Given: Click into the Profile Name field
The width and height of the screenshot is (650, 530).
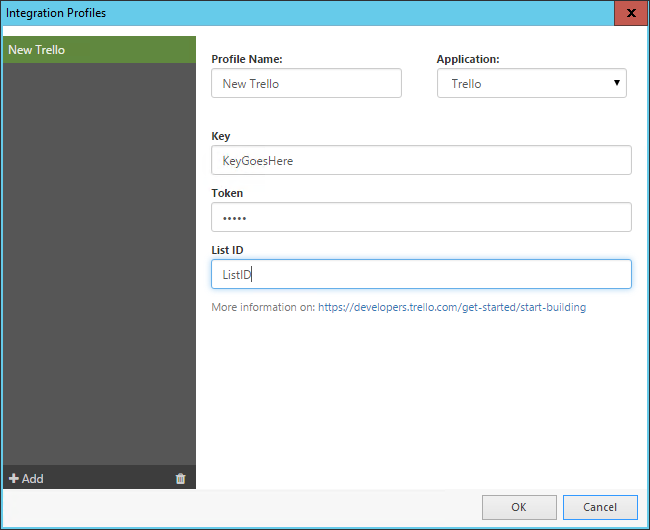Looking at the screenshot, I should coord(306,83).
